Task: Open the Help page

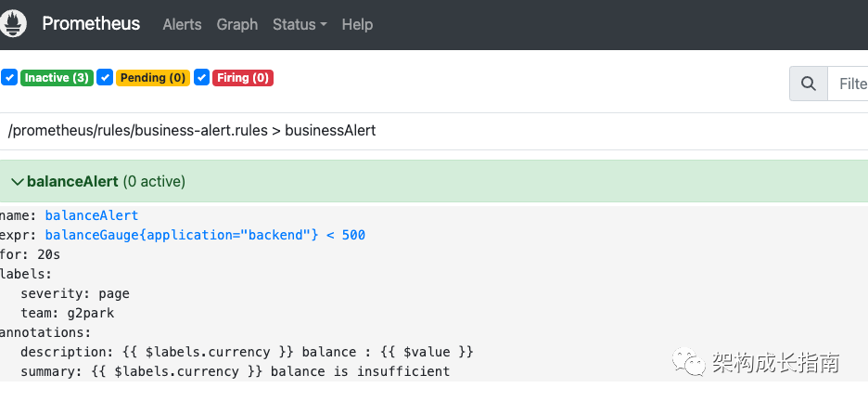Action: click(x=357, y=25)
